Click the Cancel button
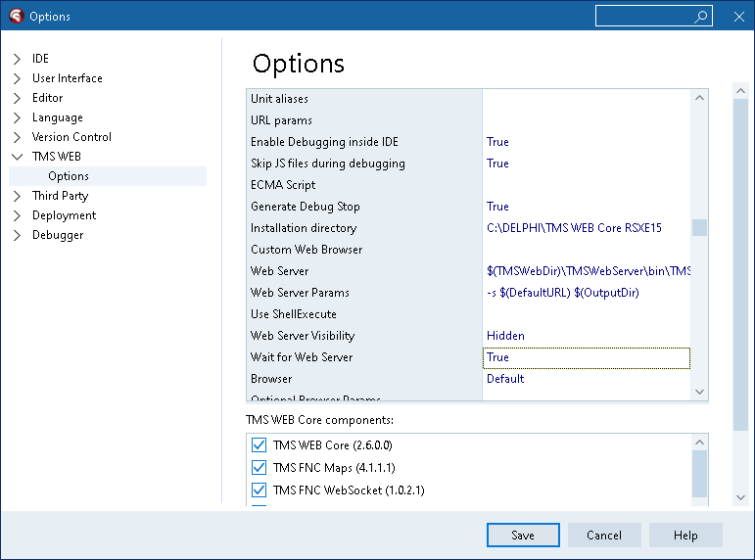The image size is (755, 560). pyautogui.click(x=604, y=535)
